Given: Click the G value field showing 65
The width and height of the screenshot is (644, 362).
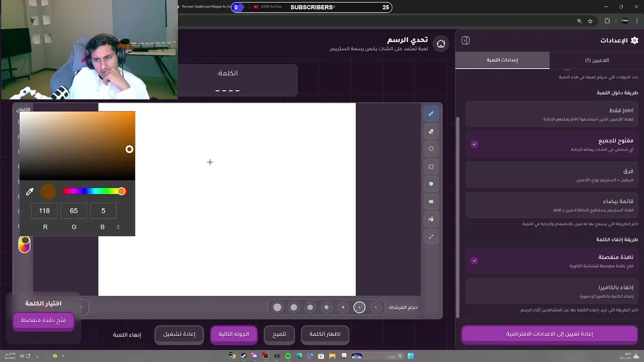Looking at the screenshot, I should tap(73, 211).
